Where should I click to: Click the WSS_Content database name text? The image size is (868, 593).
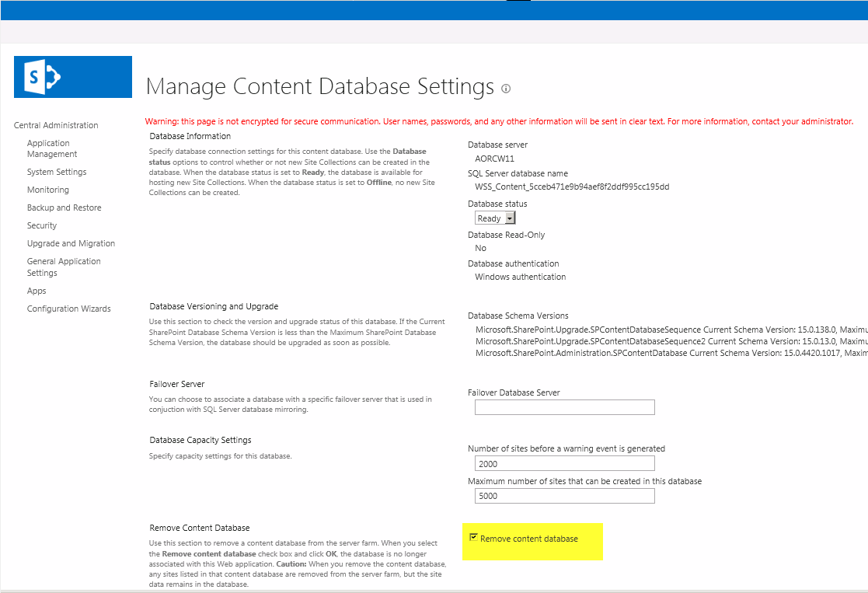(572, 187)
